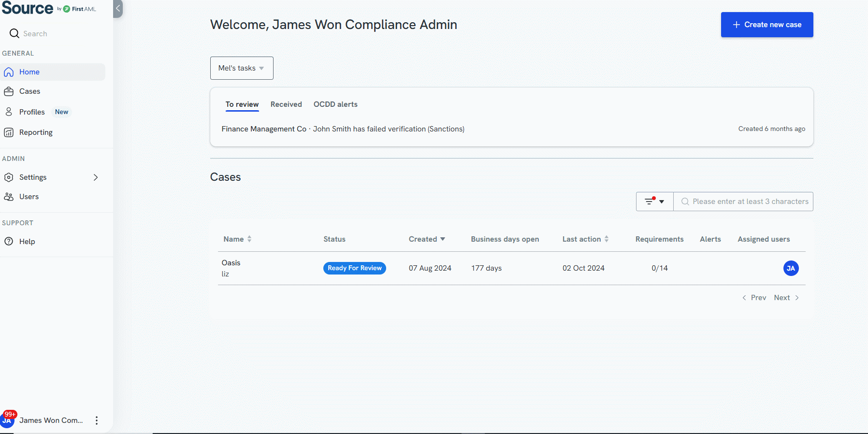
Task: Click the Profiles person icon
Action: [x=9, y=112]
